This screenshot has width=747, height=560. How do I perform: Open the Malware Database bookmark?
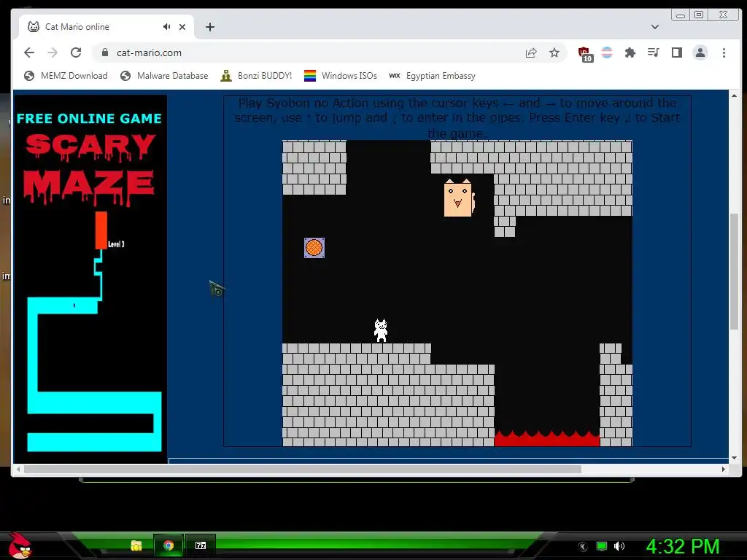(164, 76)
